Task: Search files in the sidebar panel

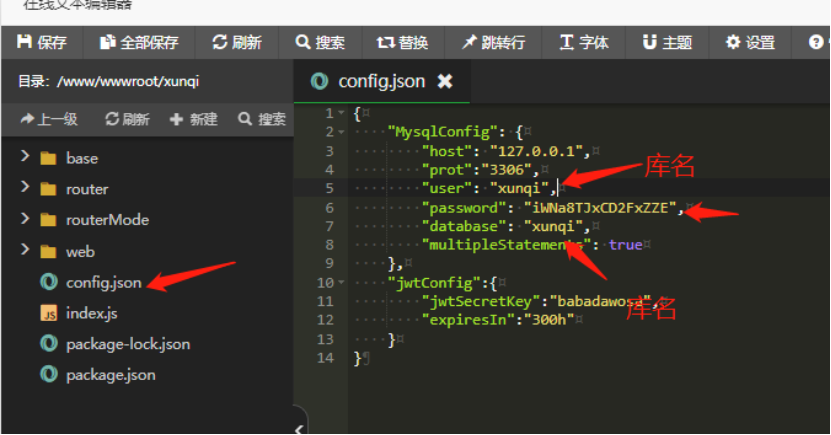Action: click(261, 119)
